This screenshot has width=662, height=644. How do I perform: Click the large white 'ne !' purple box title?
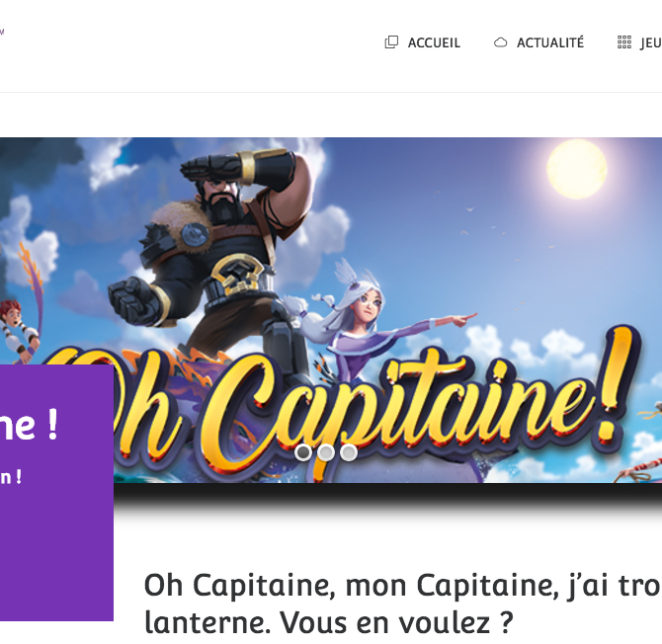coord(29,425)
